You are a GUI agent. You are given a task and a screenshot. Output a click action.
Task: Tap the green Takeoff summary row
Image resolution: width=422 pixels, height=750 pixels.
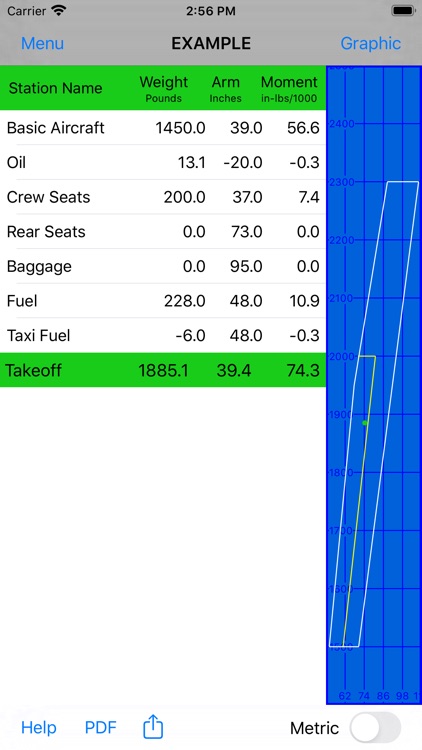click(x=163, y=370)
